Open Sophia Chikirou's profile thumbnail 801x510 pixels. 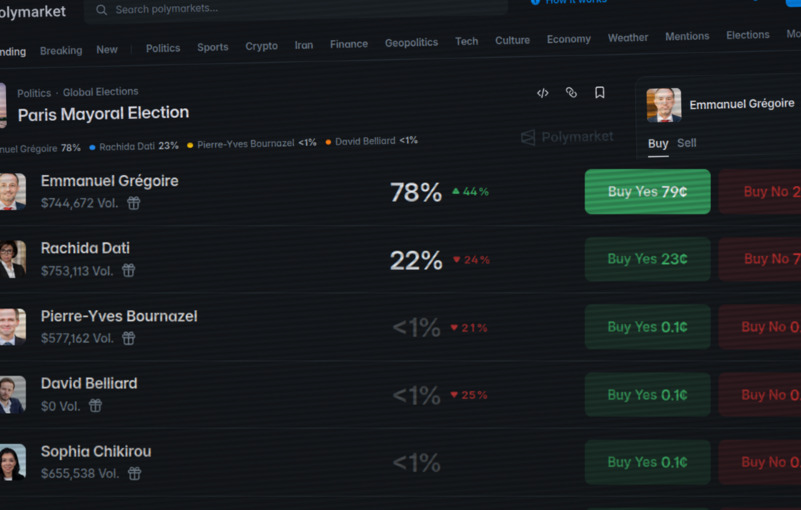pyautogui.click(x=12, y=463)
